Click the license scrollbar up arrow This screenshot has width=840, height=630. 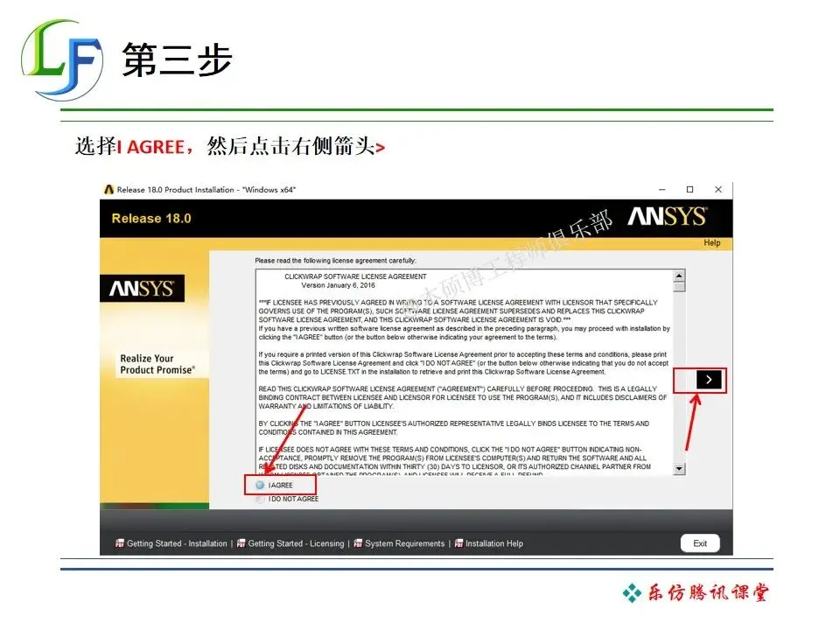[679, 276]
